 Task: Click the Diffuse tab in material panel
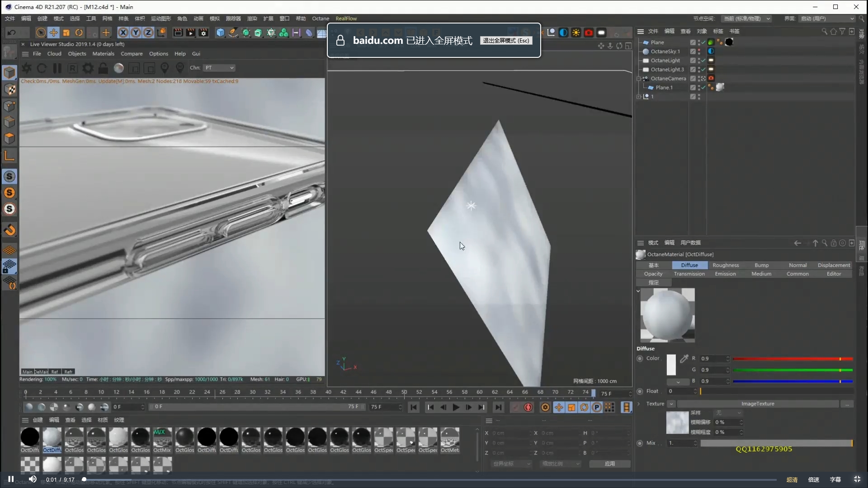pos(689,264)
